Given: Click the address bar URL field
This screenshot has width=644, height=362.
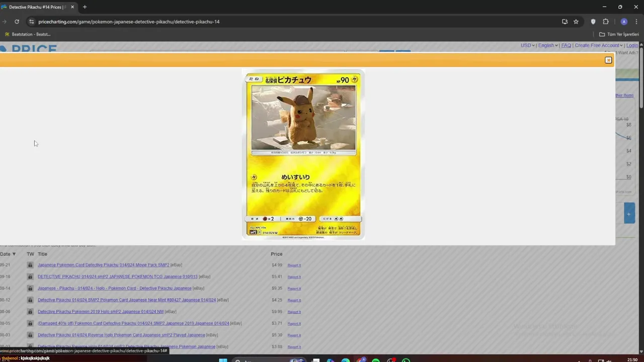Looking at the screenshot, I should point(297,22).
